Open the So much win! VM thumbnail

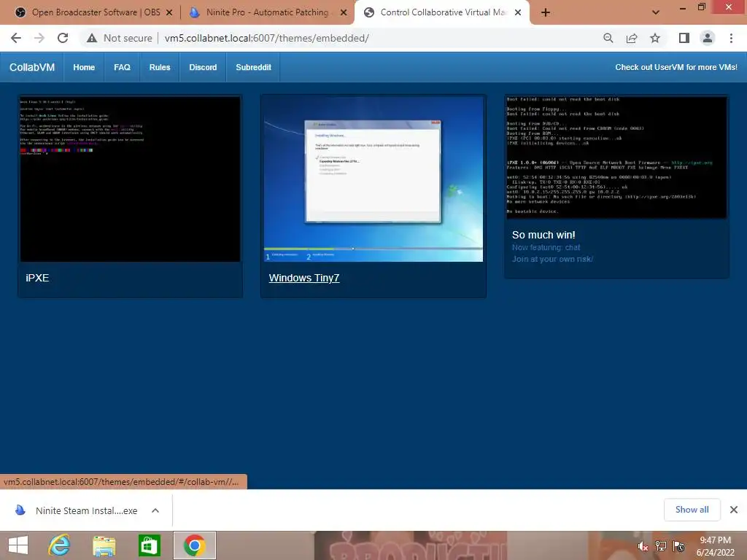pyautogui.click(x=617, y=157)
